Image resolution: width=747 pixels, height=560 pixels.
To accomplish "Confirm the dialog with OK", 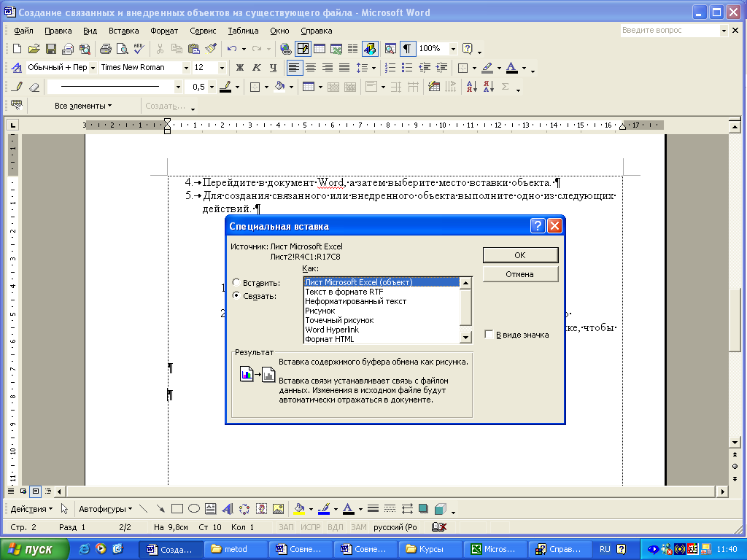I will [x=520, y=255].
